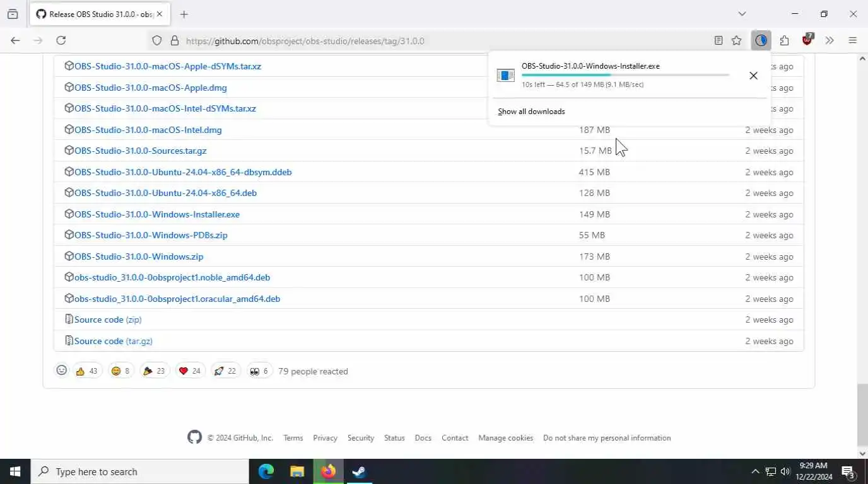Download Source code (zip)

108,320
